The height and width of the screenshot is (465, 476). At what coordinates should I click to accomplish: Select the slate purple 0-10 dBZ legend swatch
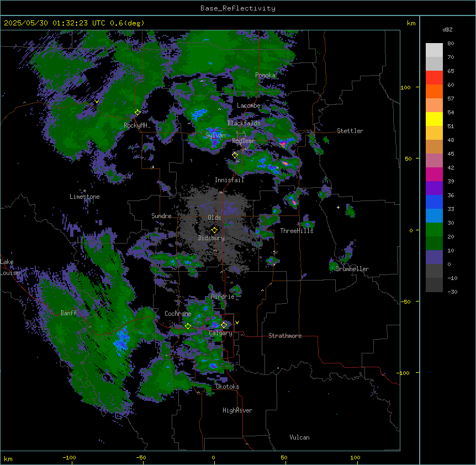pos(434,257)
